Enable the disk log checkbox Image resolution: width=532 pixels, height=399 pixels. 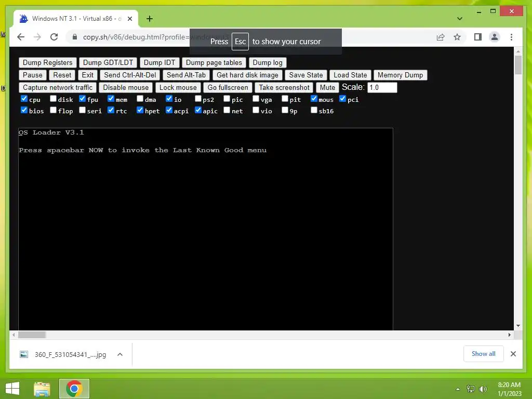point(54,99)
